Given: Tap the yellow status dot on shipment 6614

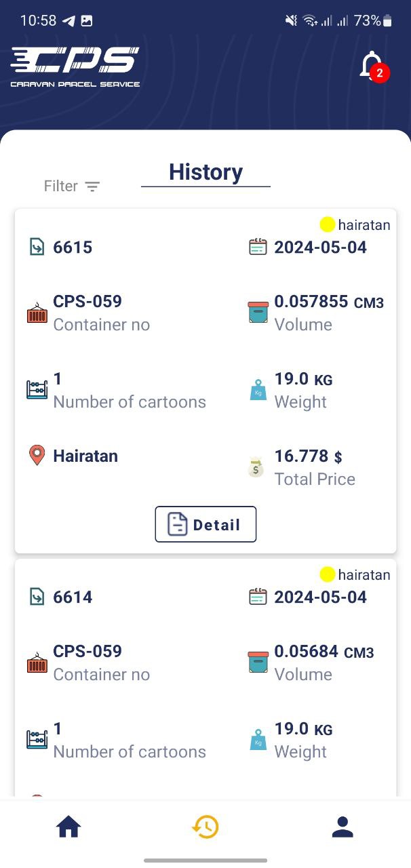Looking at the screenshot, I should (x=328, y=575).
